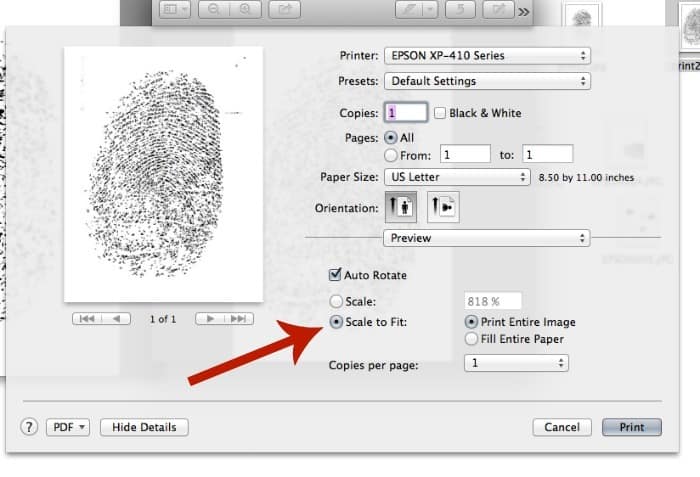Click the Cancel button

(x=562, y=427)
